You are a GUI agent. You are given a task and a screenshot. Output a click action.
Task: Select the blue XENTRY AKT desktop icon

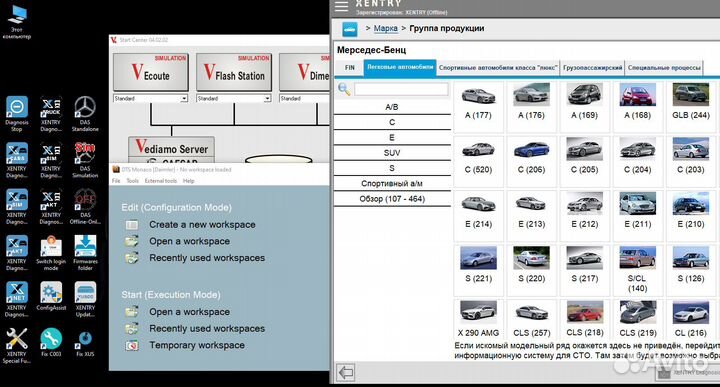point(17,252)
